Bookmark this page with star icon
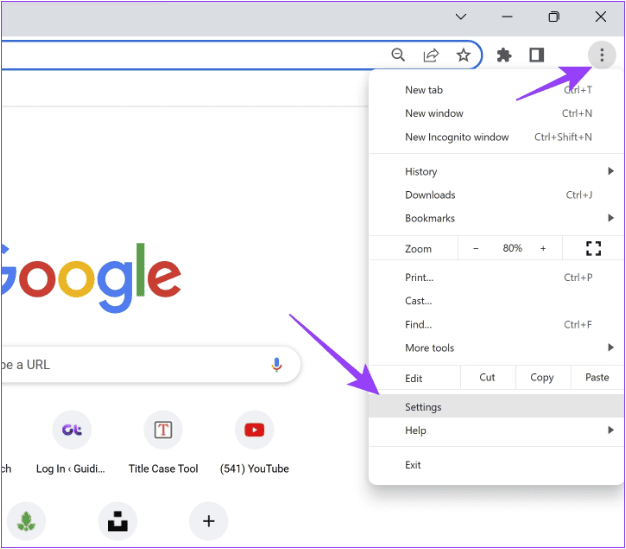The image size is (626, 549). pos(463,55)
